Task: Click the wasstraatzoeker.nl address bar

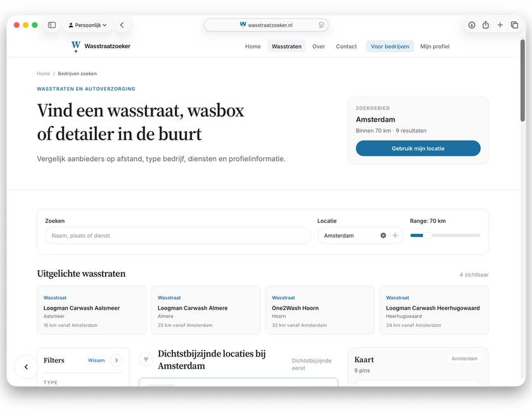Action: point(266,25)
